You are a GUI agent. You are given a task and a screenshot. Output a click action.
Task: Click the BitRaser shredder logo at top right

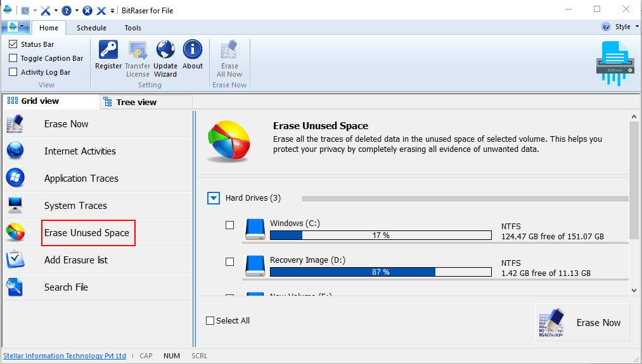pos(615,63)
